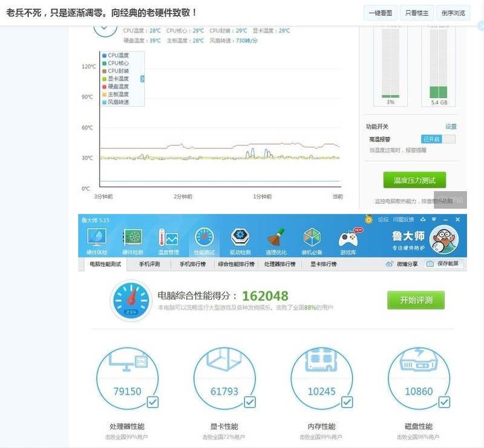Click the 3% CPU usage bar meter
Image resolution: width=484 pixels, height=448 pixels.
(390, 63)
